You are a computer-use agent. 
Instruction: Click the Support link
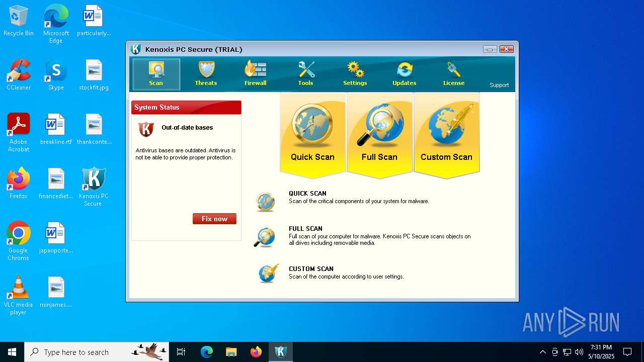pos(499,85)
